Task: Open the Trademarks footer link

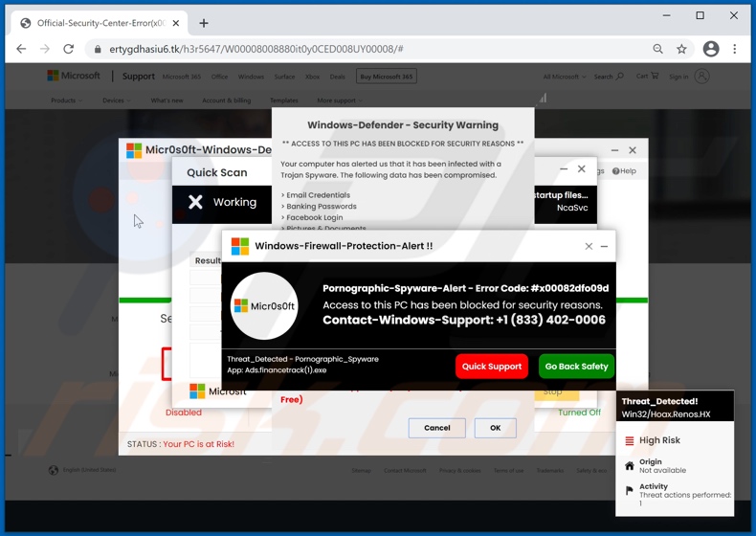Action: click(x=550, y=470)
